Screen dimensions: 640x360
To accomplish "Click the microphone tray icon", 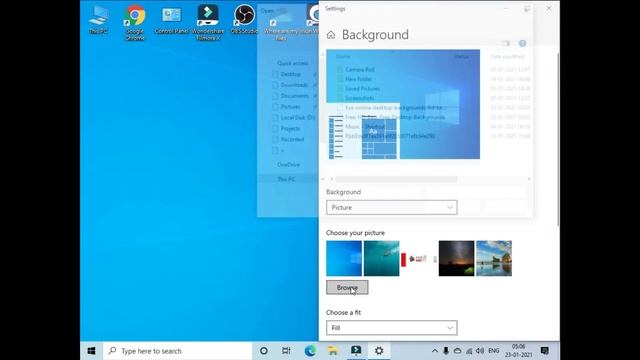I will click(x=446, y=351).
